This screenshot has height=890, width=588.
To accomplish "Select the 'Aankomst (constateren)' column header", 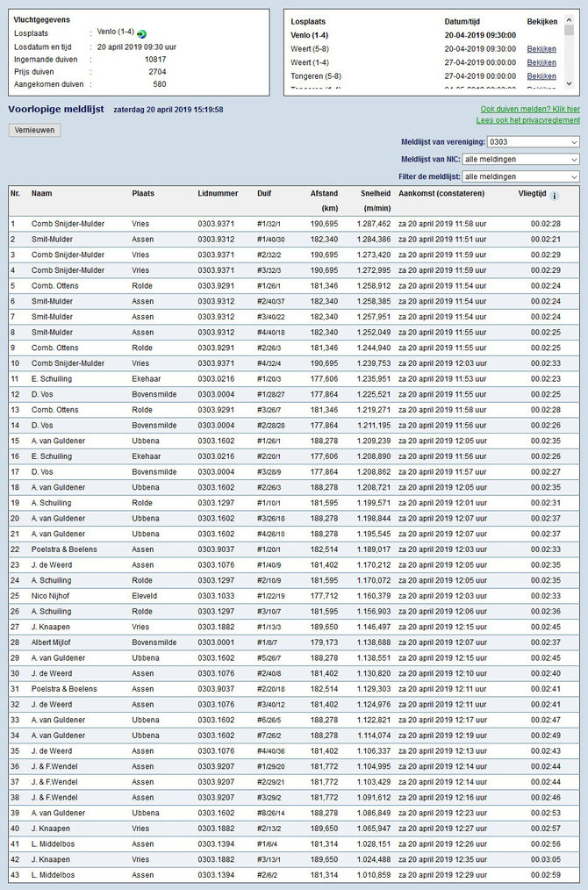I will (x=441, y=194).
